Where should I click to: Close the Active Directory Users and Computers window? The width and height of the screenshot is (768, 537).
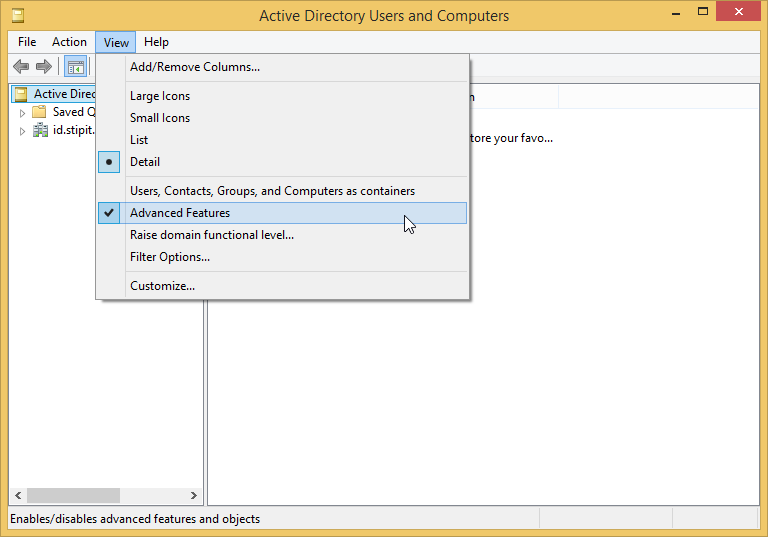(x=739, y=12)
